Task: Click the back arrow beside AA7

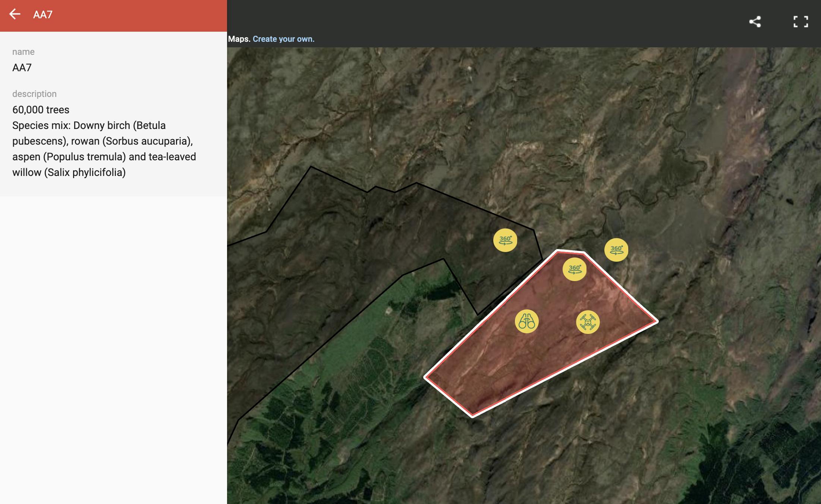Action: 15,14
